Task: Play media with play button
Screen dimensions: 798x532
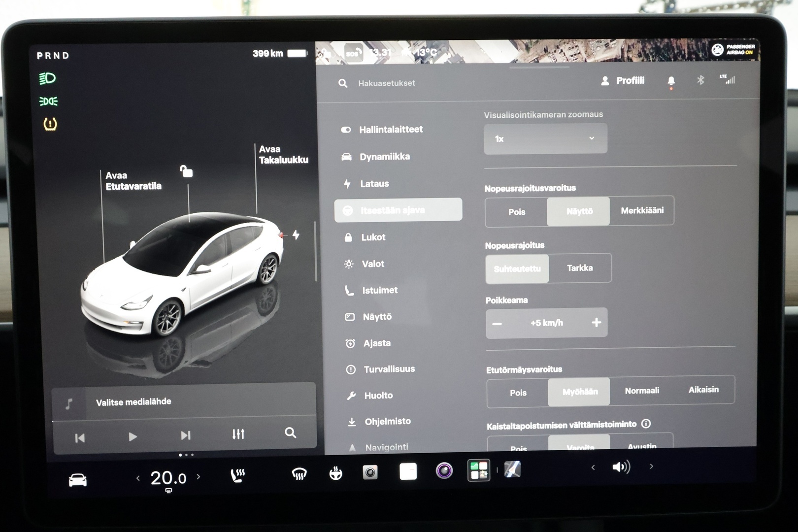Action: tap(132, 436)
